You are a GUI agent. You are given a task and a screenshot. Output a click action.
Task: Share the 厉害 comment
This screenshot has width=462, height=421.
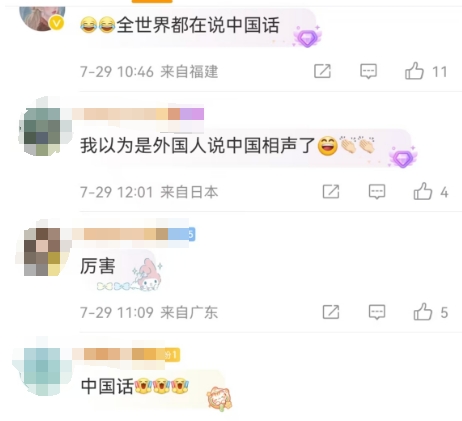pyautogui.click(x=331, y=312)
